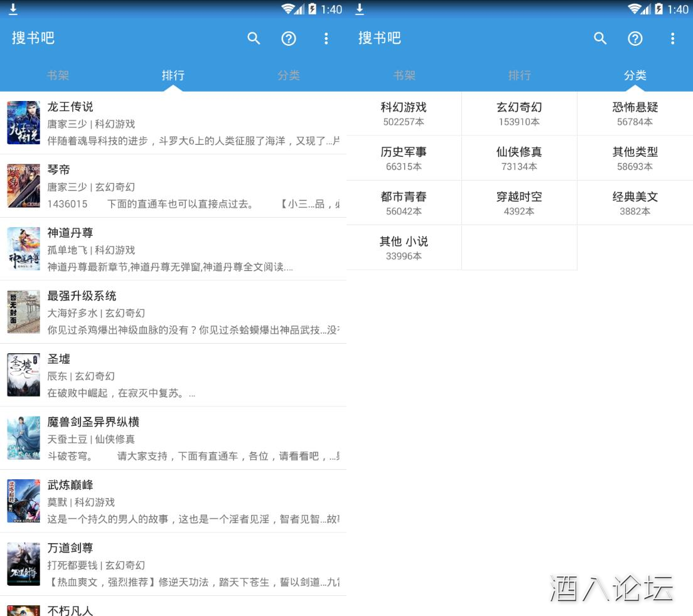This screenshot has height=616, width=693.
Task: Tap the search icon on the 排行 screen
Action: (254, 38)
